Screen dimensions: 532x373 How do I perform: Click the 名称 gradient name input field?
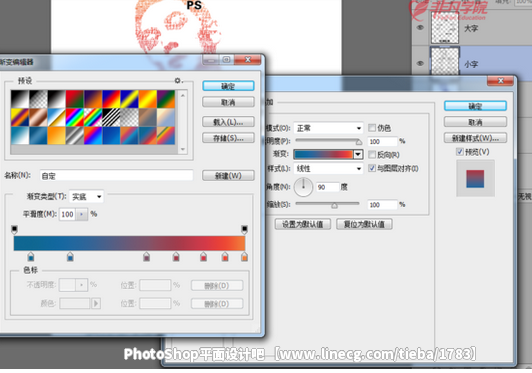[116, 176]
